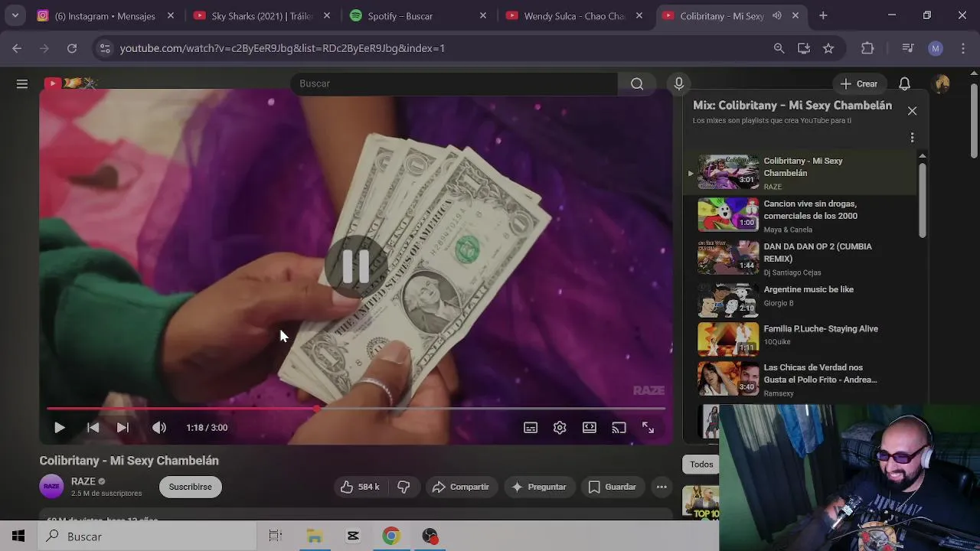The height and width of the screenshot is (551, 980).
Task: Close the Mix playlist panel
Action: pyautogui.click(x=912, y=111)
